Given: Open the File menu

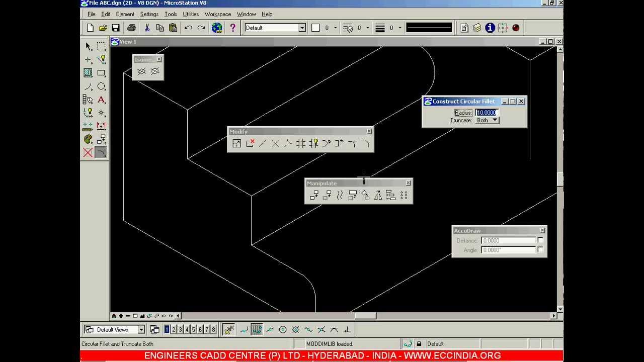Looking at the screenshot, I should pyautogui.click(x=91, y=14).
